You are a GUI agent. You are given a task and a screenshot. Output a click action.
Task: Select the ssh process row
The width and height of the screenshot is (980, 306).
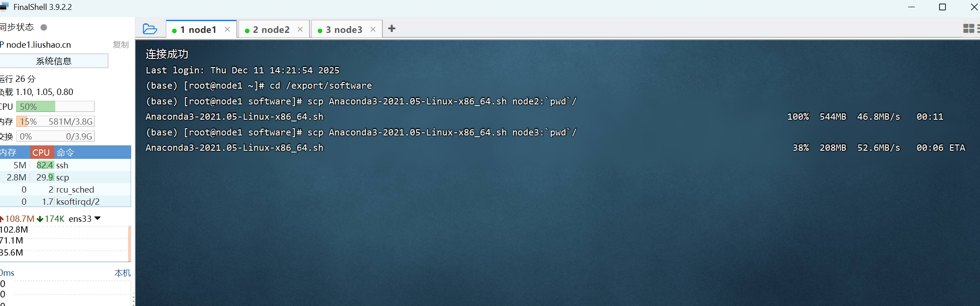(x=65, y=165)
